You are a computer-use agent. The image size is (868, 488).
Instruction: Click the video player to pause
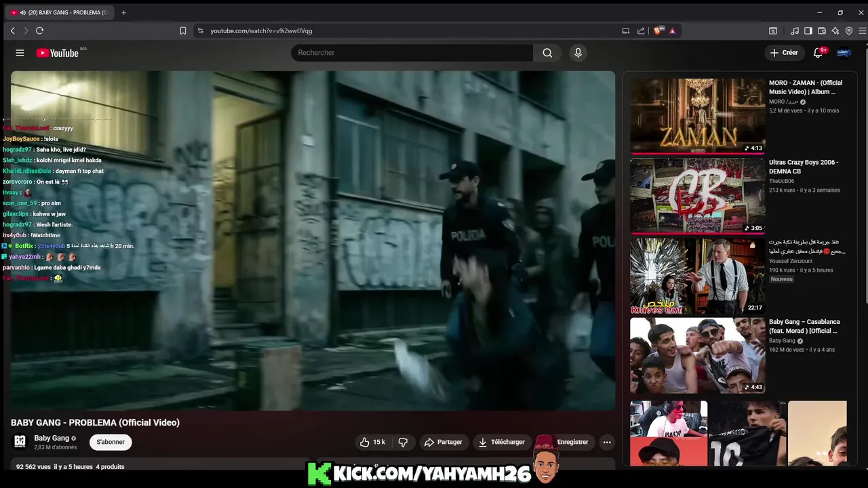pyautogui.click(x=313, y=241)
